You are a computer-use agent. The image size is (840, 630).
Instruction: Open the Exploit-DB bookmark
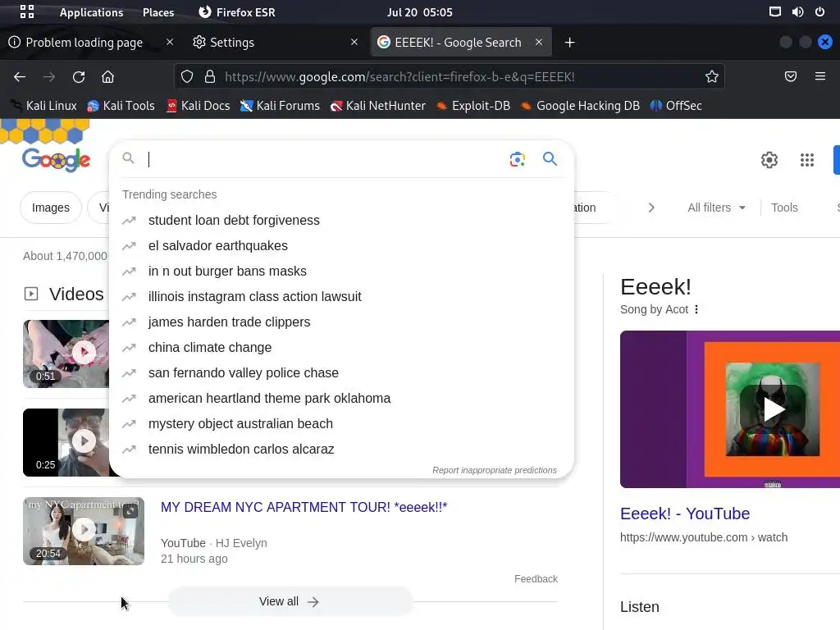tap(473, 106)
